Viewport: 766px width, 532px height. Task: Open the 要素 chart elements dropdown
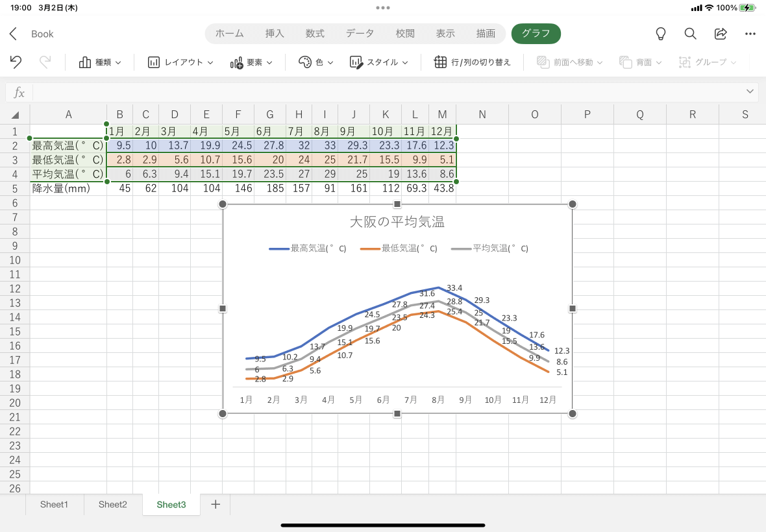tap(251, 62)
